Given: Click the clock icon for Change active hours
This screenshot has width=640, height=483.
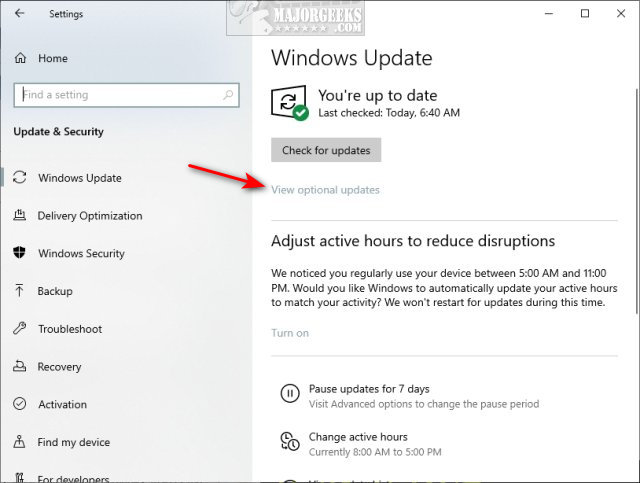Looking at the screenshot, I should tap(290, 441).
